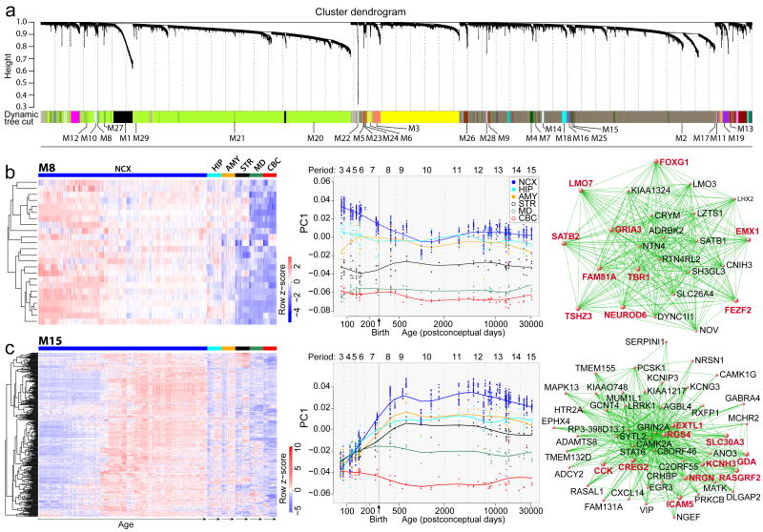Select the DYNC1I1 gene label
763x532 pixels.
point(676,317)
